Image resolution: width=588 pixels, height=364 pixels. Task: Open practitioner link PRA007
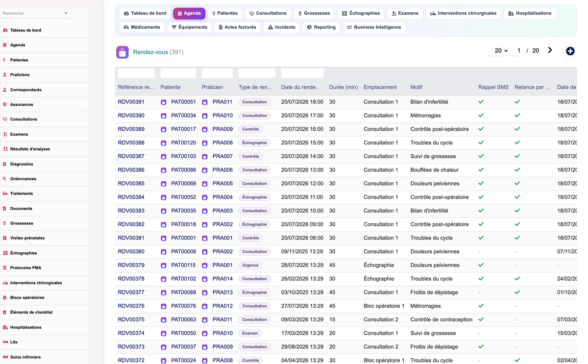[x=222, y=156]
